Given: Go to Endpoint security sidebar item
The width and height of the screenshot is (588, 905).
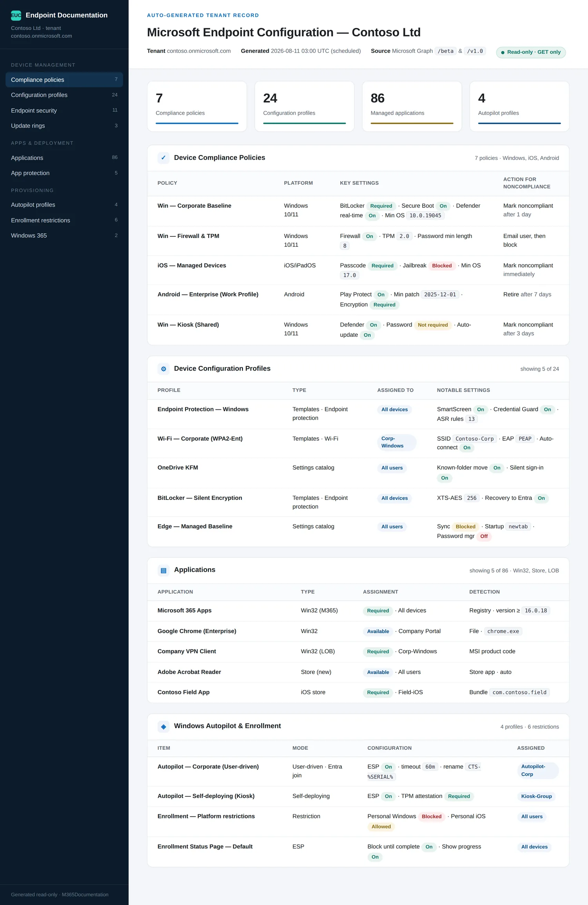Looking at the screenshot, I should pos(64,110).
